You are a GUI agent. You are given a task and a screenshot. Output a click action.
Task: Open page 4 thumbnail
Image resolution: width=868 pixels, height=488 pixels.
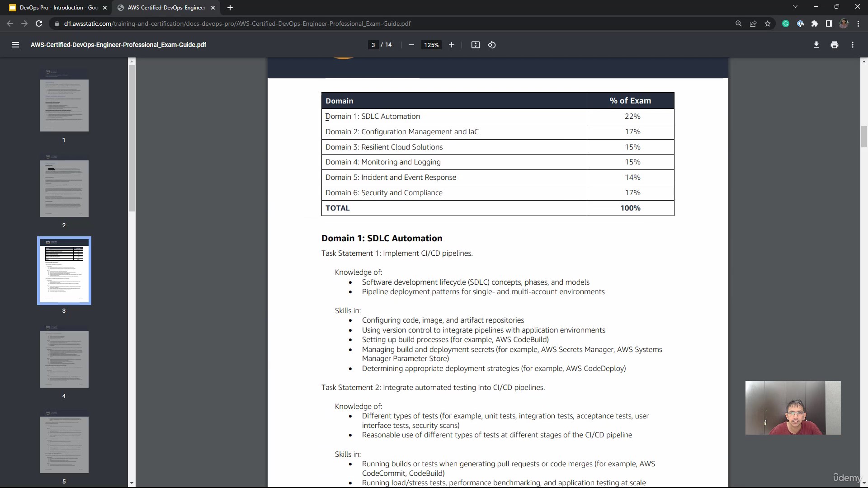tap(64, 356)
